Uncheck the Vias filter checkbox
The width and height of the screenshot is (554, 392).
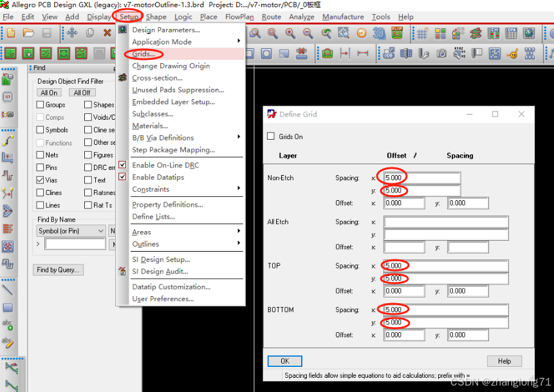(x=41, y=180)
